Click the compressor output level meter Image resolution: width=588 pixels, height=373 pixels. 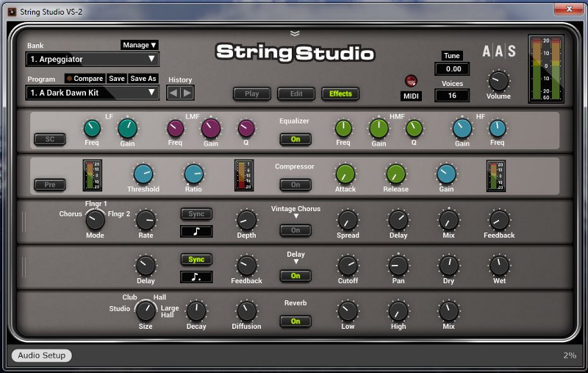pyautogui.click(x=495, y=175)
